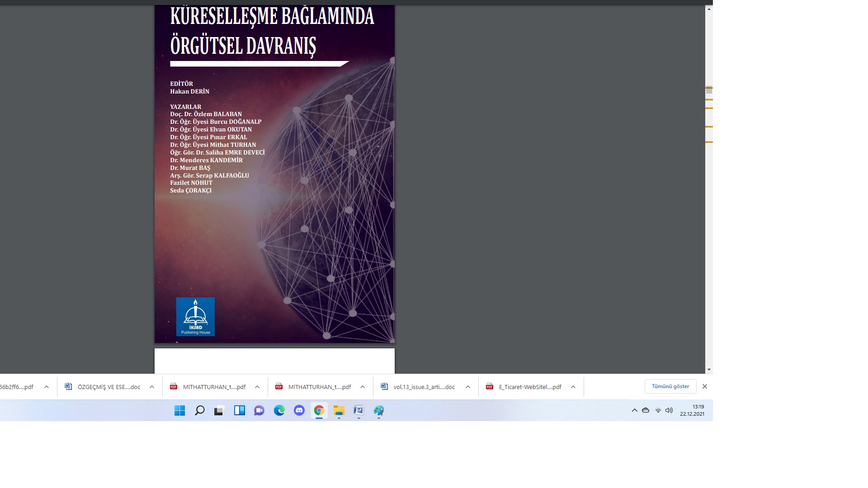Click author Doç. Dr. Özlem BALABAN
This screenshot has width=868, height=488.
206,114
